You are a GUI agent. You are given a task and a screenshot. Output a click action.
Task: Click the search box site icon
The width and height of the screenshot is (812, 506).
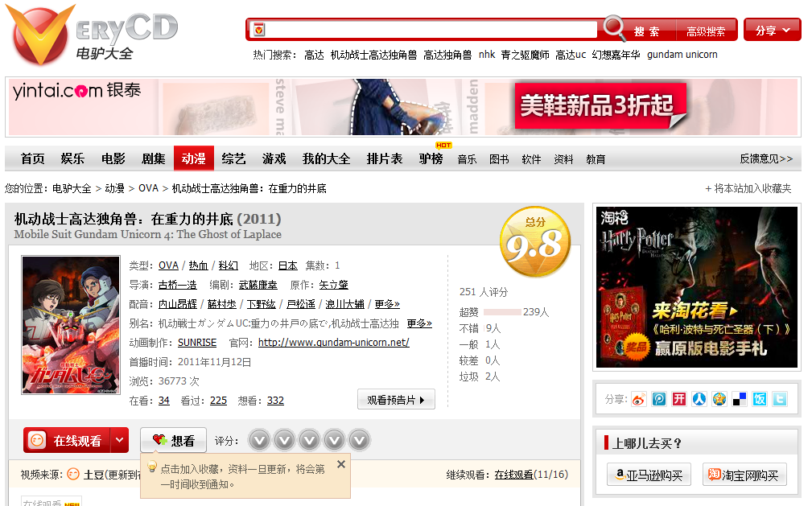259,30
